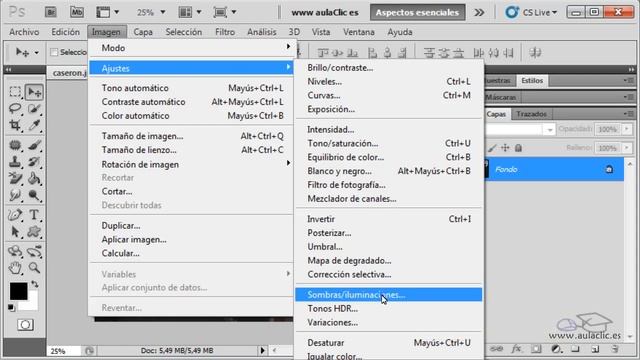Choose Sombras/iluminaciones from Ajustes submenu
Image resolution: width=640 pixels, height=360 pixels.
(x=388, y=295)
